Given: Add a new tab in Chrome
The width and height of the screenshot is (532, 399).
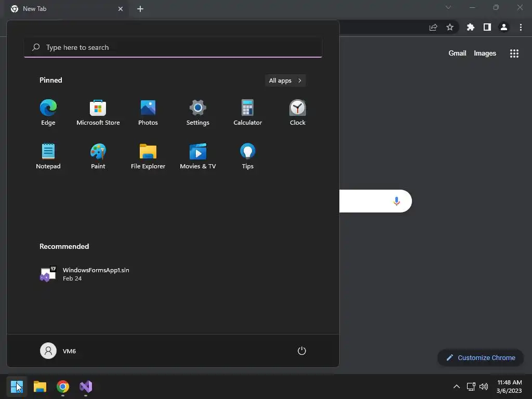Looking at the screenshot, I should [140, 9].
